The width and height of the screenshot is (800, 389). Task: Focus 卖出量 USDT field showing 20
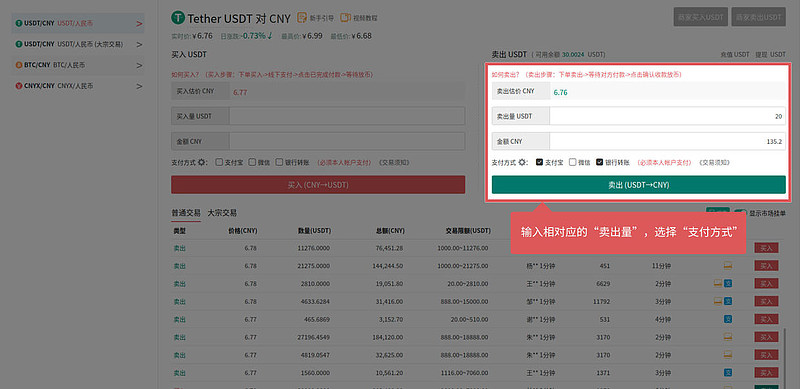pyautogui.click(x=667, y=116)
